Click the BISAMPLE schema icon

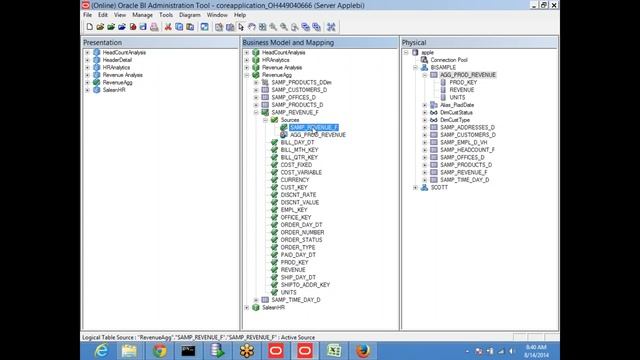(x=424, y=67)
